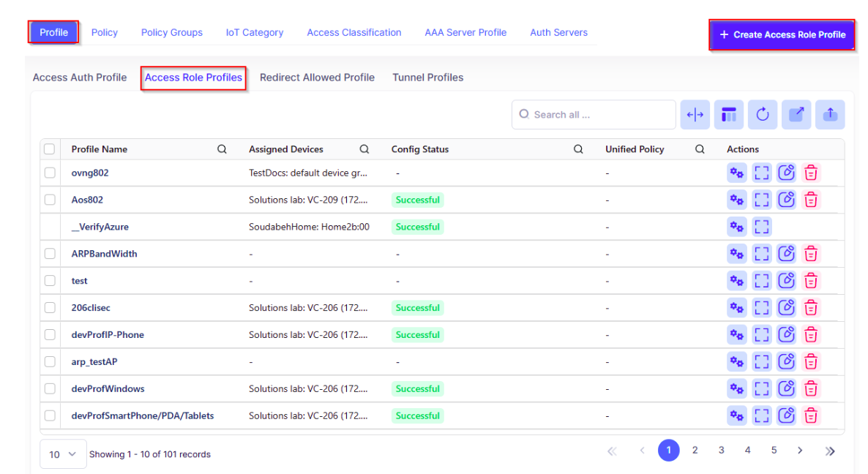868x474 pixels.
Task: Open the IoT Category tab
Action: [255, 33]
